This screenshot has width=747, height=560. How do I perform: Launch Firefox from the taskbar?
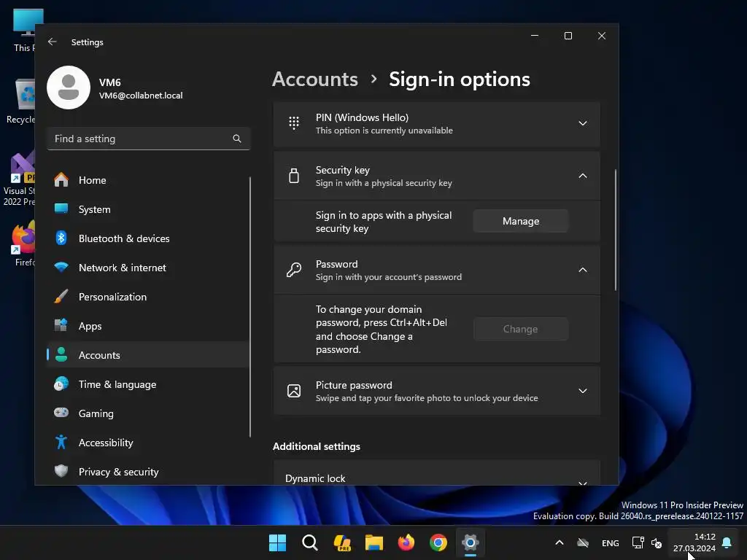406,542
